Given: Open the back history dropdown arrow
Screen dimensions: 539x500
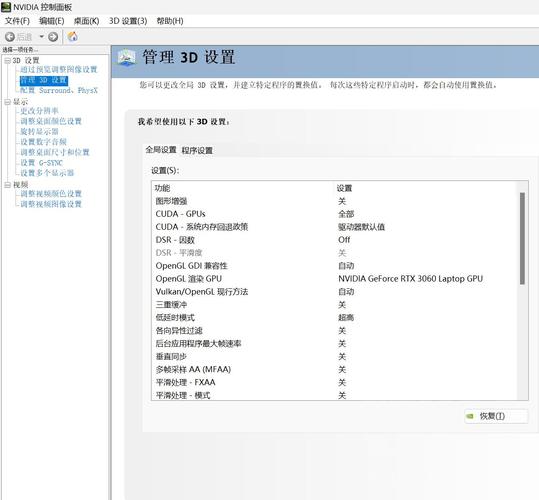Looking at the screenshot, I should 42,36.
